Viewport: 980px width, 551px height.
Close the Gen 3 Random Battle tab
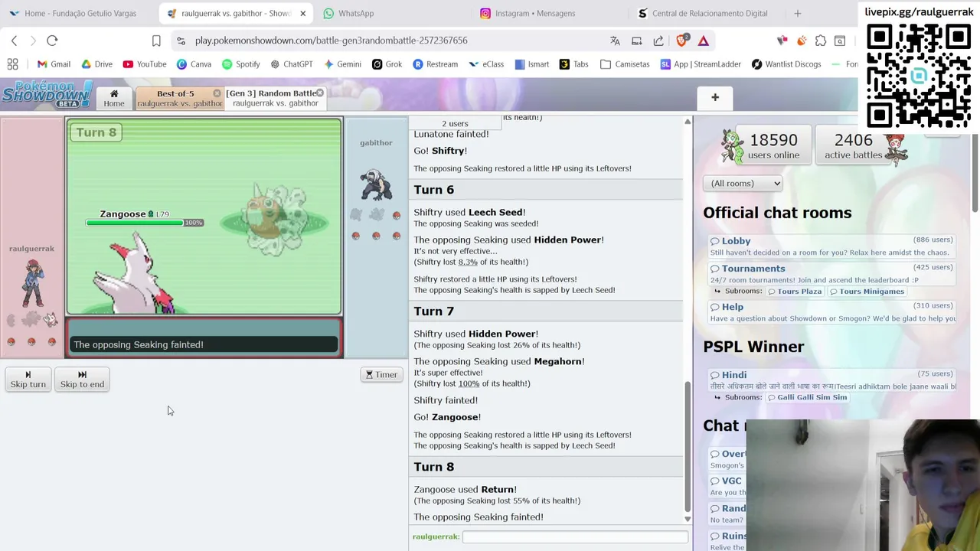(319, 93)
